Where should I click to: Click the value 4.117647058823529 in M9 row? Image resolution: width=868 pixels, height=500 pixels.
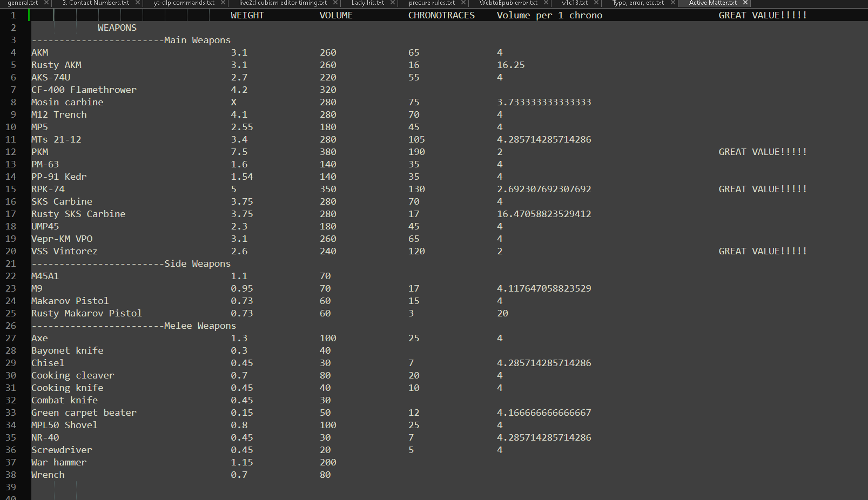(544, 288)
